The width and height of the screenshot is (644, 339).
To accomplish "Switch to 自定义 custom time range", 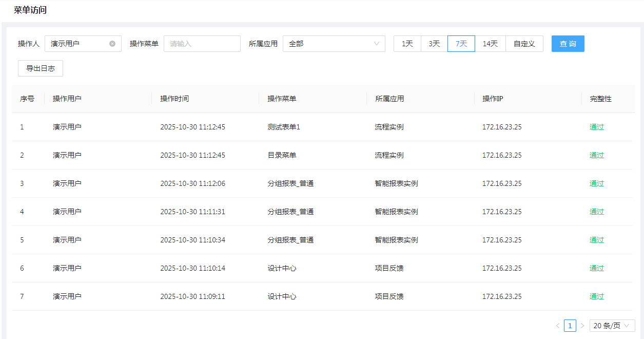I will point(524,44).
